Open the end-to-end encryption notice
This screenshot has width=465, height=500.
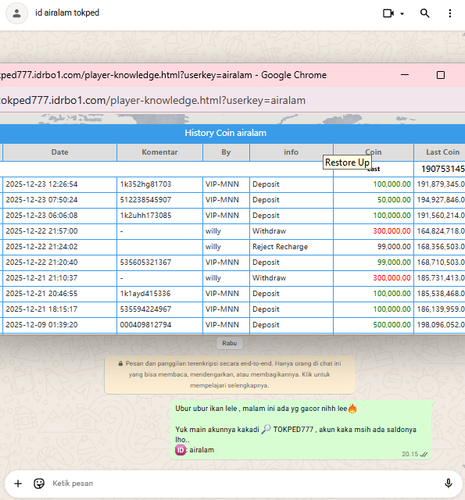click(x=229, y=375)
